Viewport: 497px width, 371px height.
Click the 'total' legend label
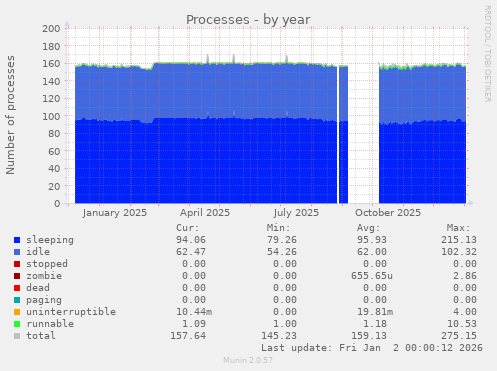(41, 336)
